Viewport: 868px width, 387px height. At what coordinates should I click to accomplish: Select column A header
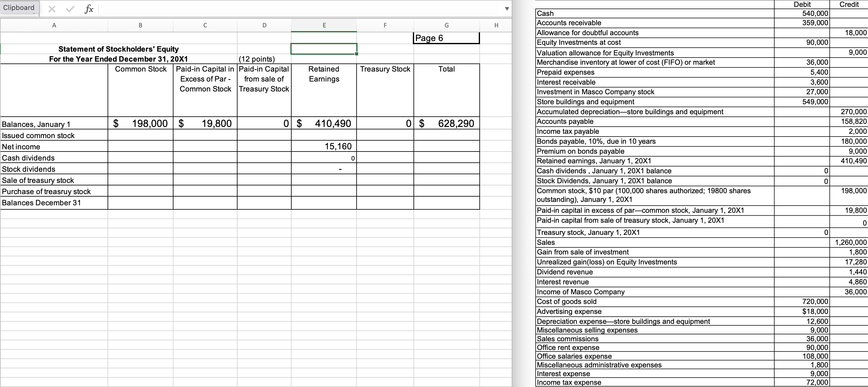coord(54,25)
